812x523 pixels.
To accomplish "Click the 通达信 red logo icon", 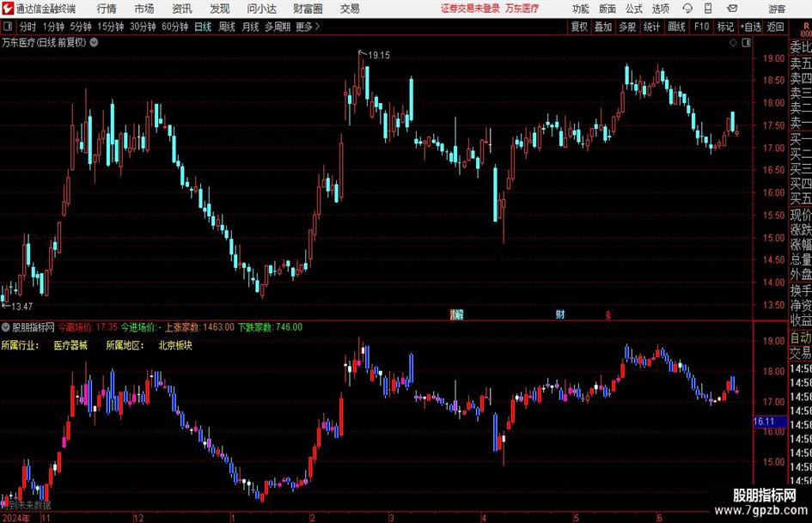I will click(x=7, y=9).
